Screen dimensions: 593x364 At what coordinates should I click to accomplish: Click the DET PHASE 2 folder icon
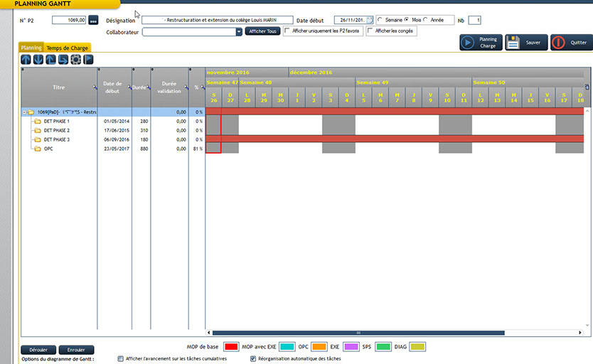pyautogui.click(x=37, y=131)
